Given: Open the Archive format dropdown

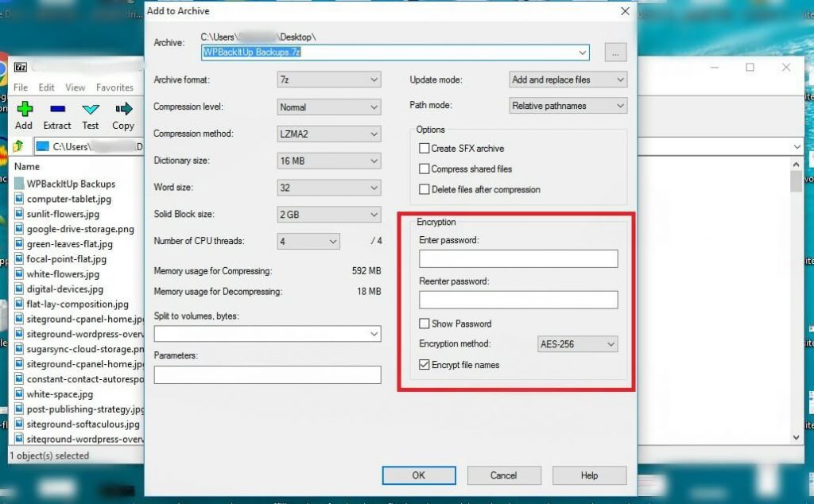Looking at the screenshot, I should [x=328, y=80].
